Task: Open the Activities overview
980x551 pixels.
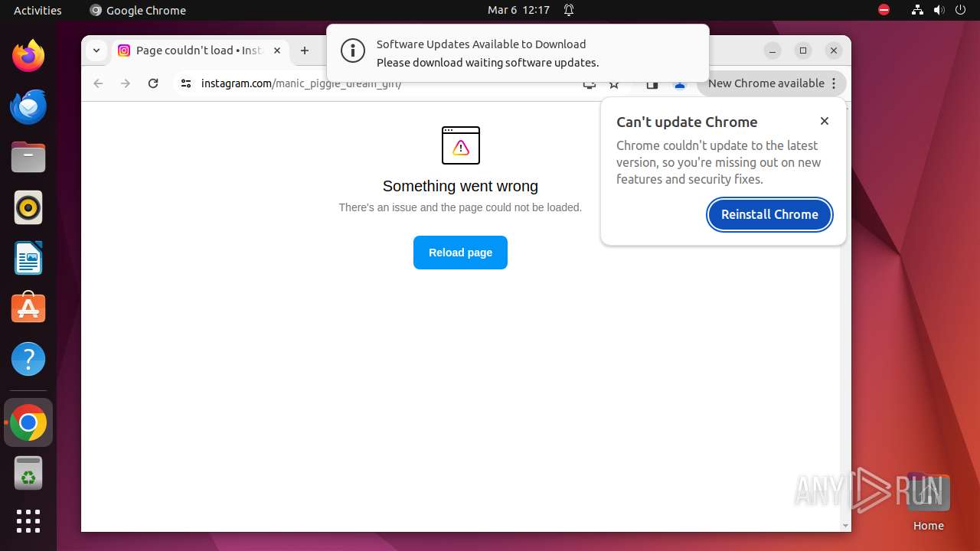Action: pyautogui.click(x=38, y=10)
